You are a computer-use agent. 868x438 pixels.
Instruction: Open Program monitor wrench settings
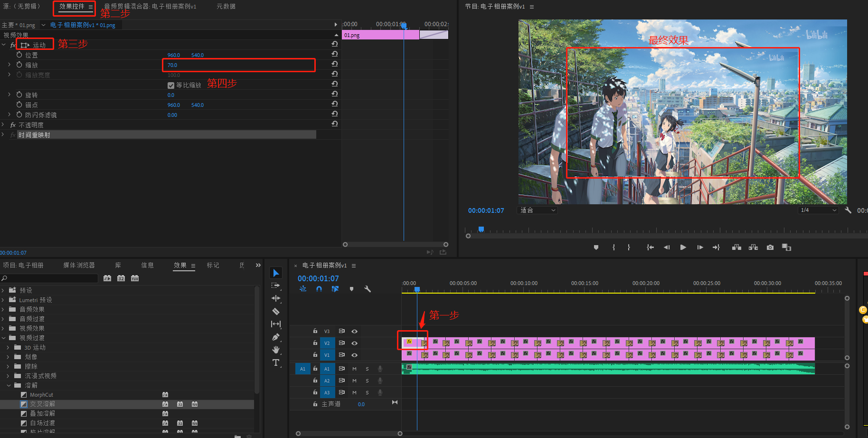coord(848,210)
